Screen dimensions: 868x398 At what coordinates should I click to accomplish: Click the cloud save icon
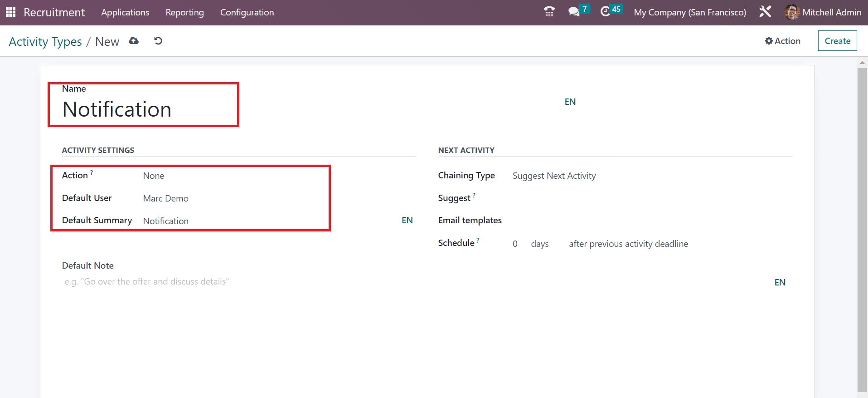(134, 41)
